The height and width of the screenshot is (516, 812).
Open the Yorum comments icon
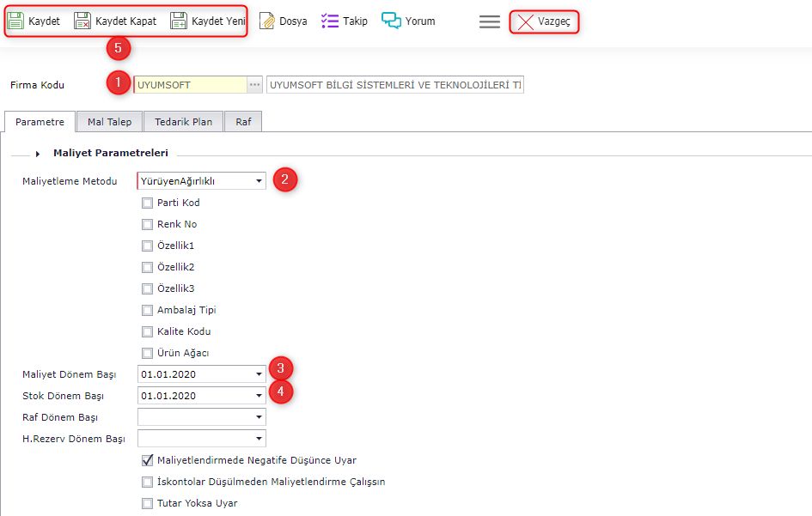(392, 21)
